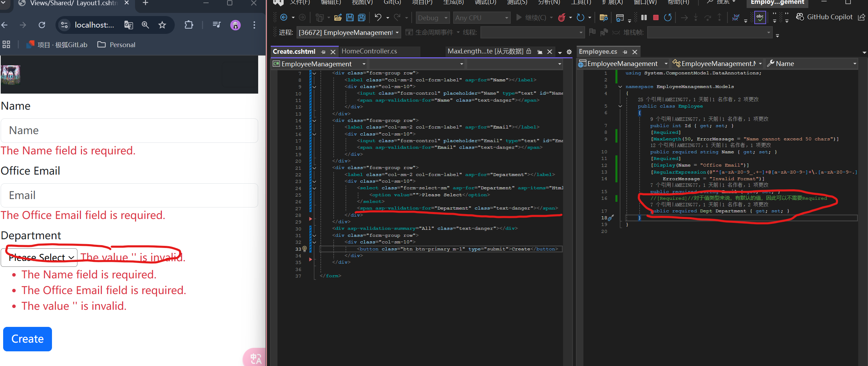Go back in the browser

pyautogui.click(x=5, y=25)
